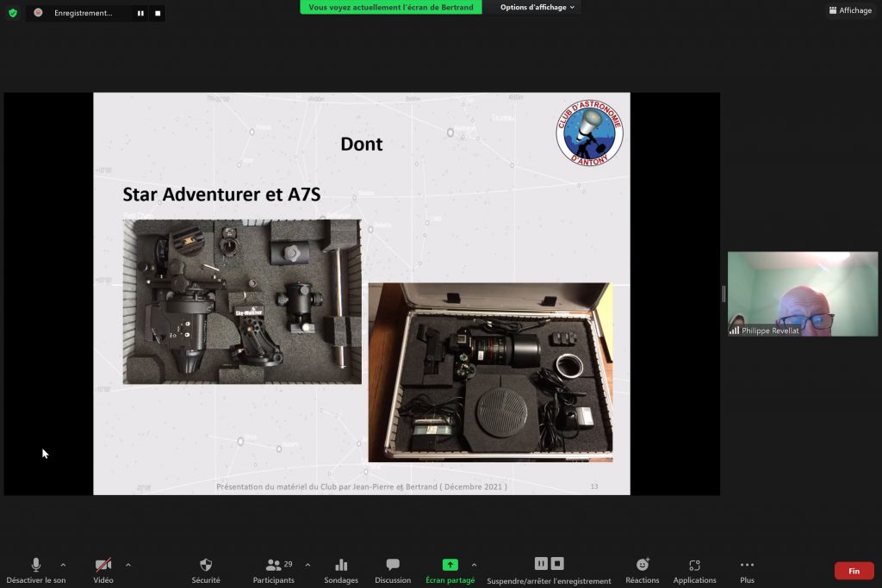This screenshot has height=588, width=882.
Task: Expand audio options arrow beside microphone
Action: click(x=63, y=565)
